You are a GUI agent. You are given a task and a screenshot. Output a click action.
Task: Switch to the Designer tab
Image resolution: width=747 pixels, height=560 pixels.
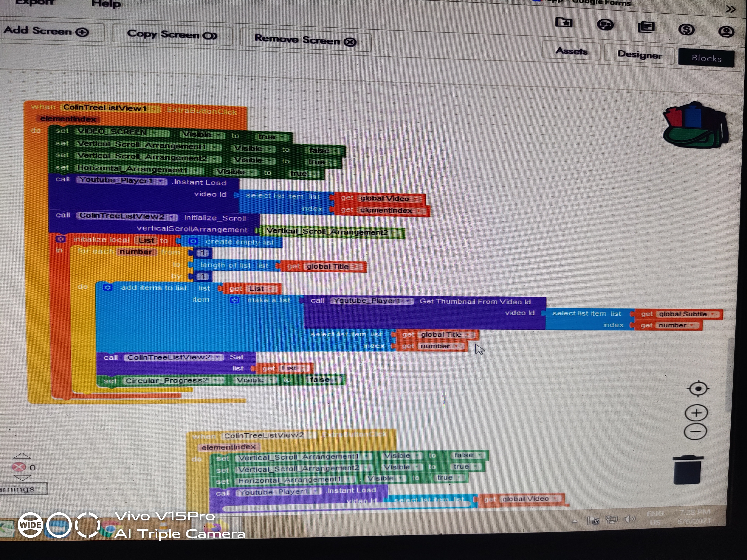(x=640, y=55)
